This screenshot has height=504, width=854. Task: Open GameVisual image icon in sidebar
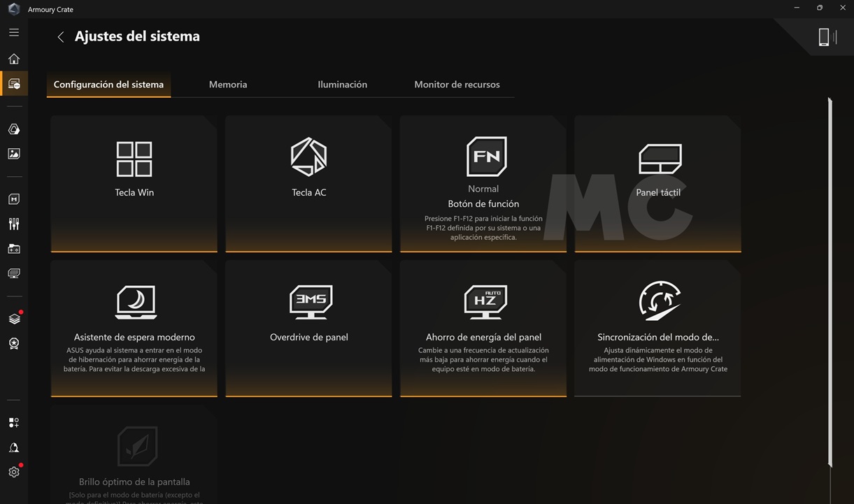14,154
